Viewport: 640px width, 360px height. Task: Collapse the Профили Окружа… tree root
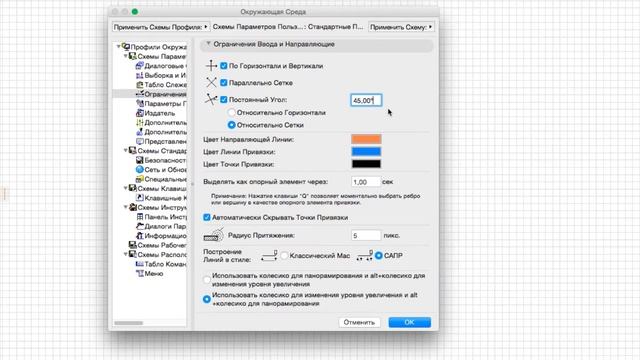coord(118,47)
